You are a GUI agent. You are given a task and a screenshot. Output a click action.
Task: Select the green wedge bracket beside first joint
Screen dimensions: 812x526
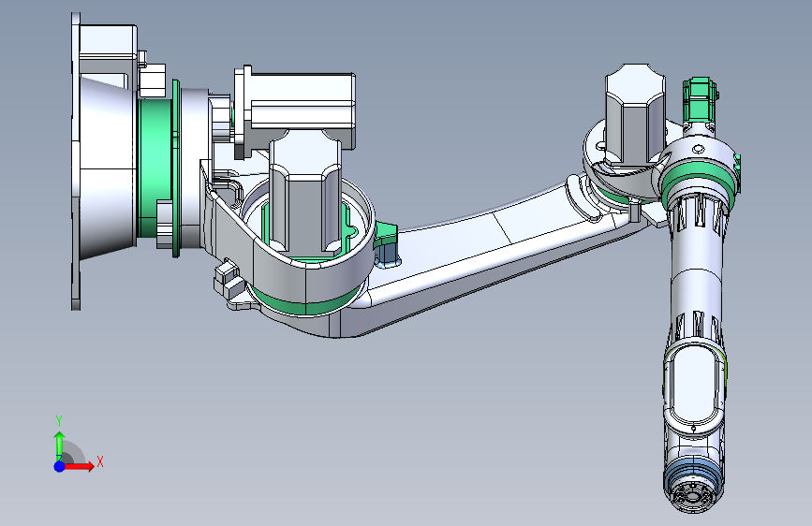(x=386, y=234)
